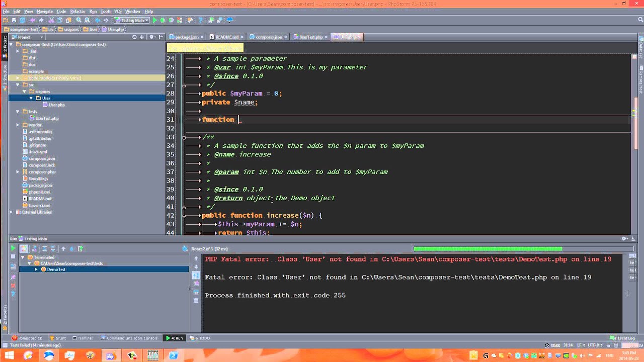Open Run panel settings gear
This screenshot has height=362, width=644.
pos(624,239)
